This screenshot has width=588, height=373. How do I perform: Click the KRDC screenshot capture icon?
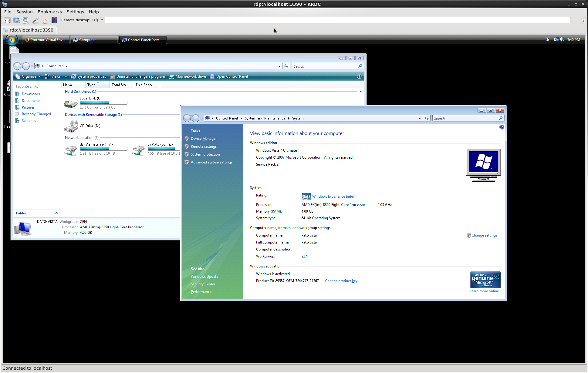pos(17,20)
